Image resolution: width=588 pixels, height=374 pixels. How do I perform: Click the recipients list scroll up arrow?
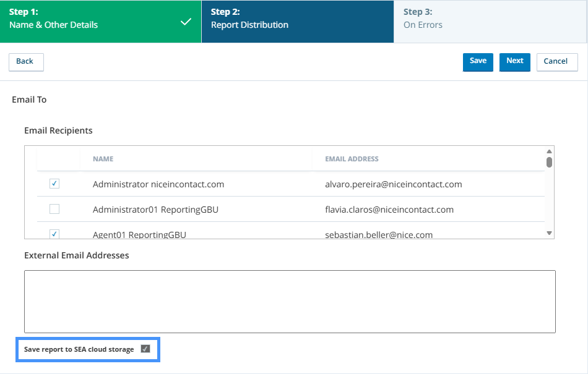pos(549,151)
